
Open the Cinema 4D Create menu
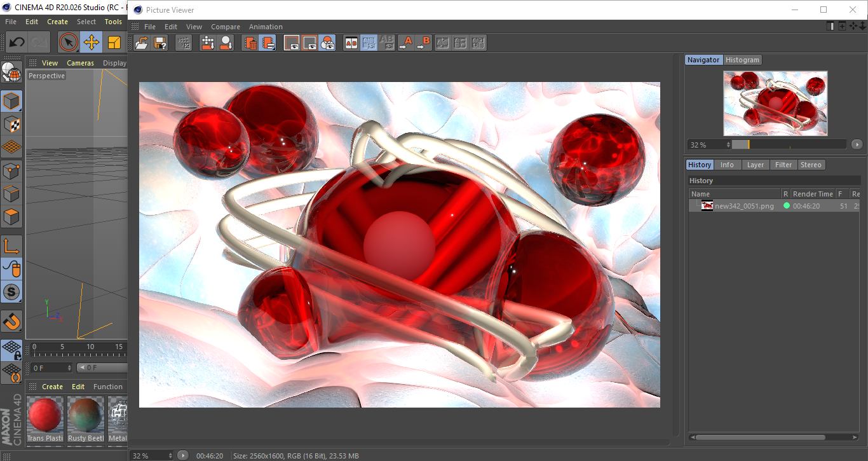point(57,22)
